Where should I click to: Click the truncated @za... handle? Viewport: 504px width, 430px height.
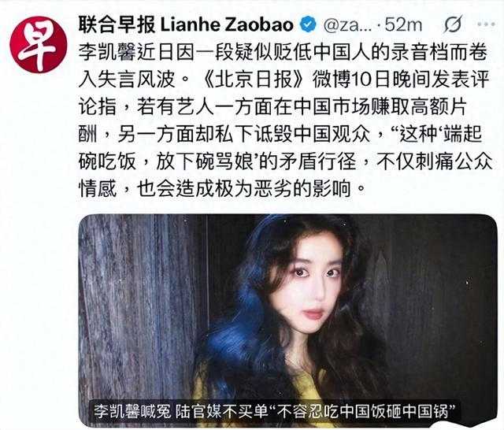tap(347, 24)
